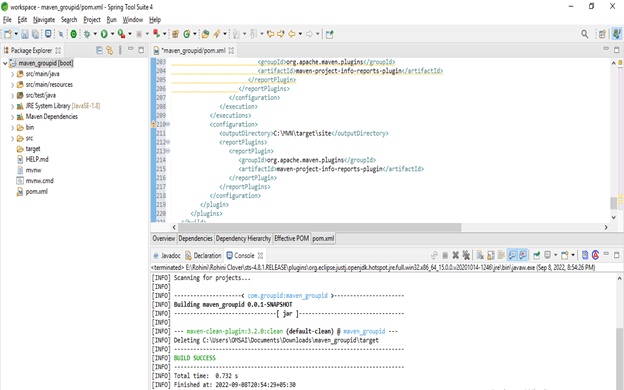Click the editor scroll right arrow

coord(606,227)
